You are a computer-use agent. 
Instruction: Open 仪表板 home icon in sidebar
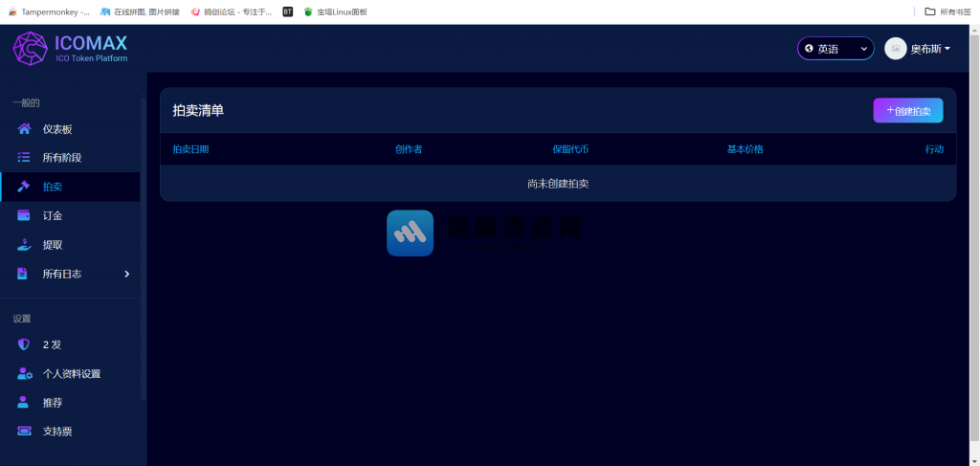click(24, 129)
